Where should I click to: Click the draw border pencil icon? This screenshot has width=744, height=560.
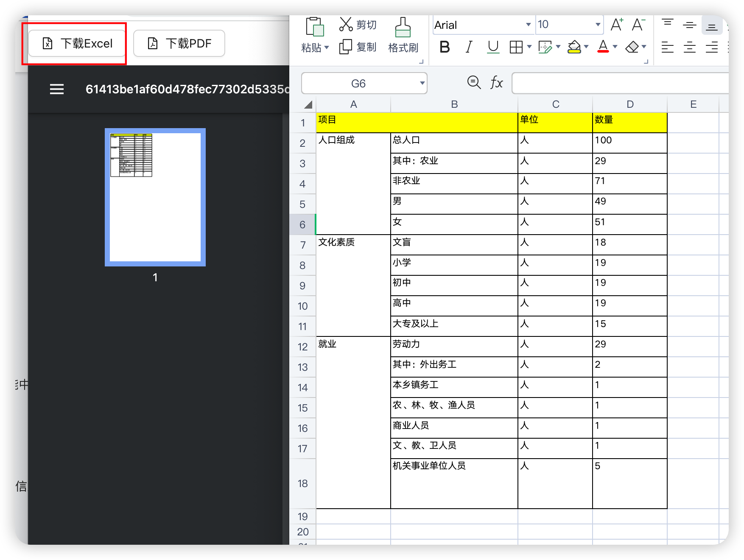pyautogui.click(x=545, y=47)
